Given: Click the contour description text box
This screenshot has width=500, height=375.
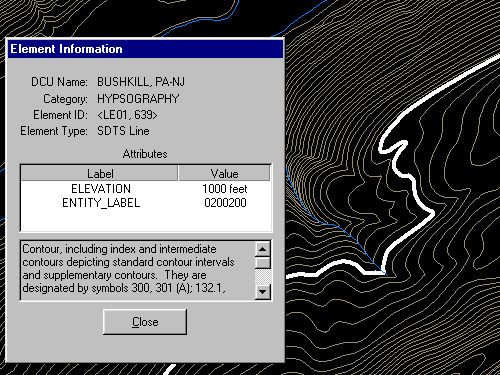Looking at the screenshot, I should pos(138,270).
